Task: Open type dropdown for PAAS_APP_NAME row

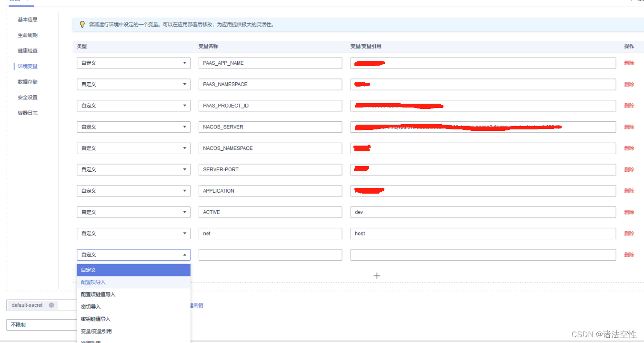Action: coord(133,63)
